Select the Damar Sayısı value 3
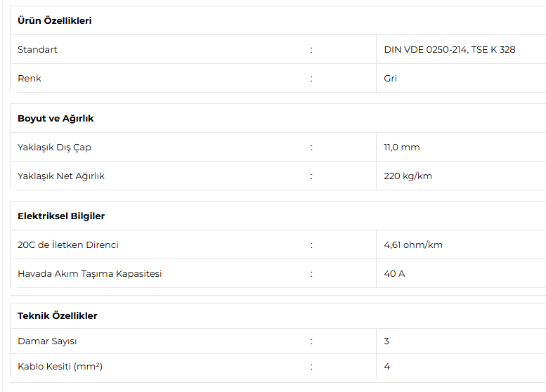Viewport: 546px width, 392px height. click(386, 341)
